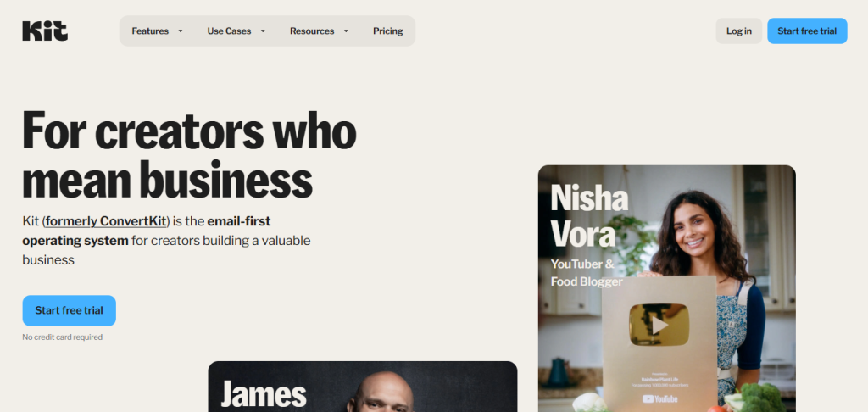Expand the Features dropdown arrow
Image resolution: width=868 pixels, height=412 pixels.
pyautogui.click(x=180, y=31)
